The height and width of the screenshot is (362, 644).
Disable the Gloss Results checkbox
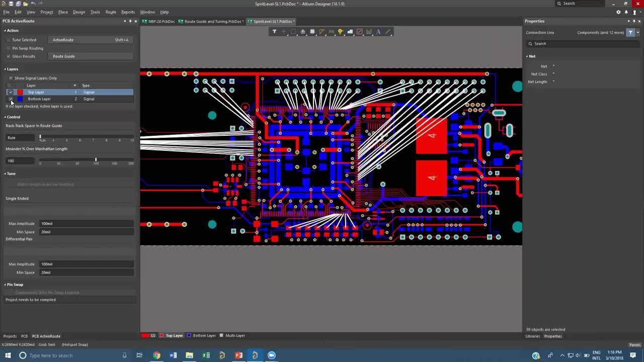(x=9, y=56)
